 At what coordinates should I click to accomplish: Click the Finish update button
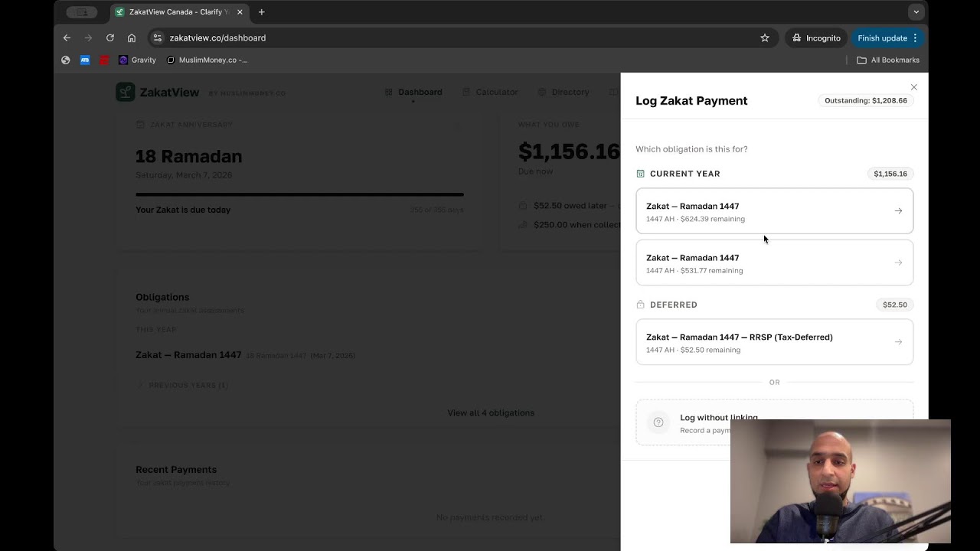coord(887,37)
